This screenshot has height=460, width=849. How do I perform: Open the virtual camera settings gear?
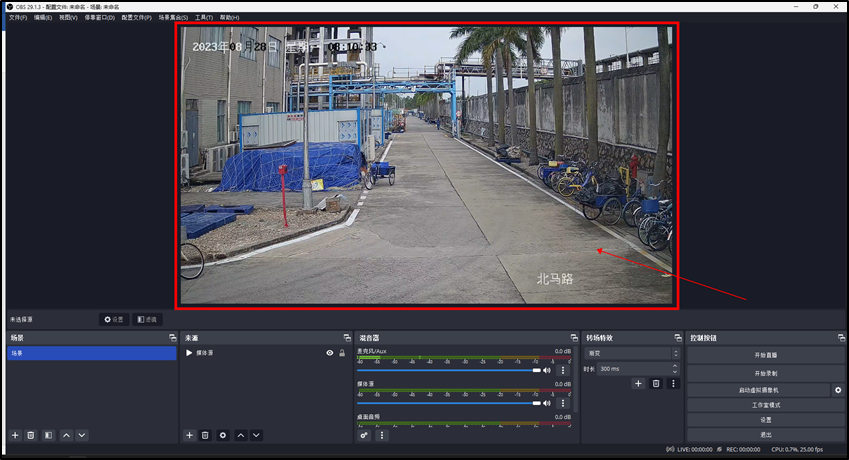click(x=838, y=389)
